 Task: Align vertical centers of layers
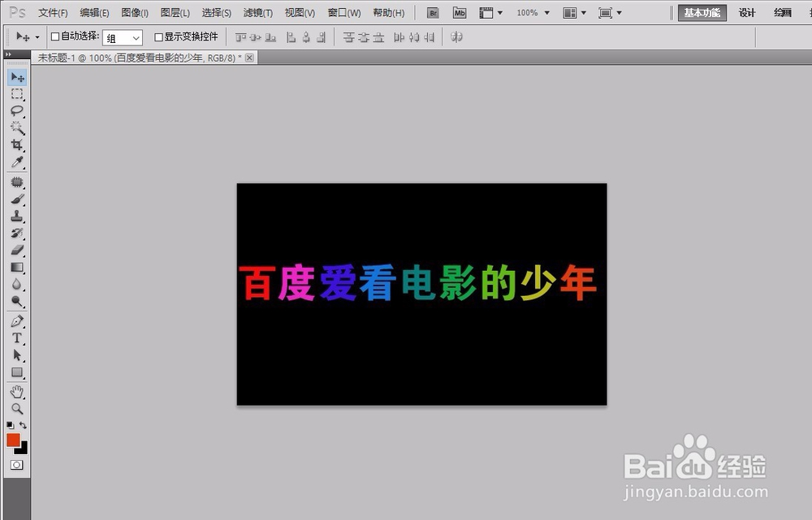[255, 37]
